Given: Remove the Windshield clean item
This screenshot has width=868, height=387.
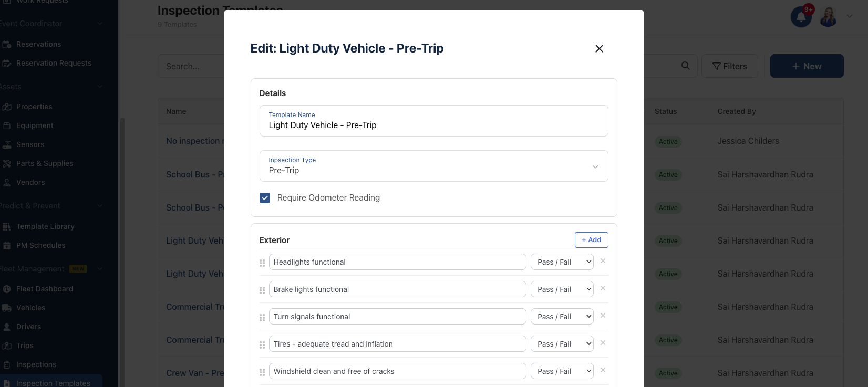Looking at the screenshot, I should [603, 370].
